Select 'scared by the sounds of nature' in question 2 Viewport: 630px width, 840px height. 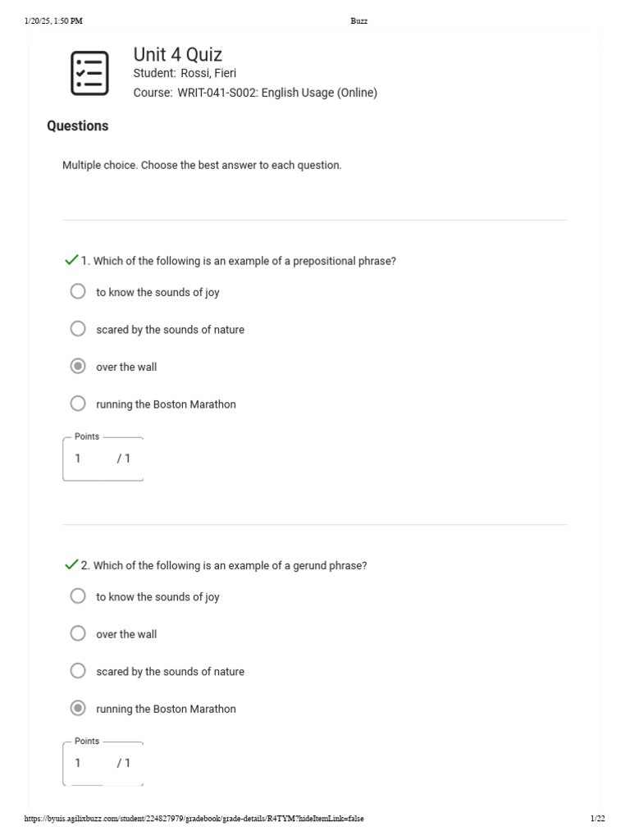[x=78, y=671]
